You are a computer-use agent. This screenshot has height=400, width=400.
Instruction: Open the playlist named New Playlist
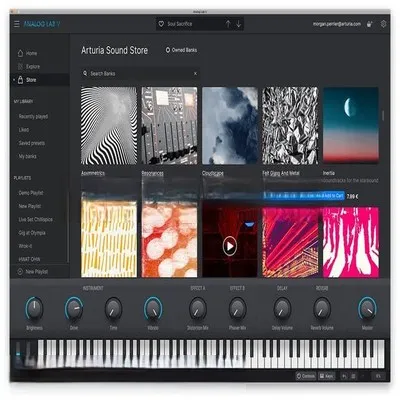click(x=30, y=206)
